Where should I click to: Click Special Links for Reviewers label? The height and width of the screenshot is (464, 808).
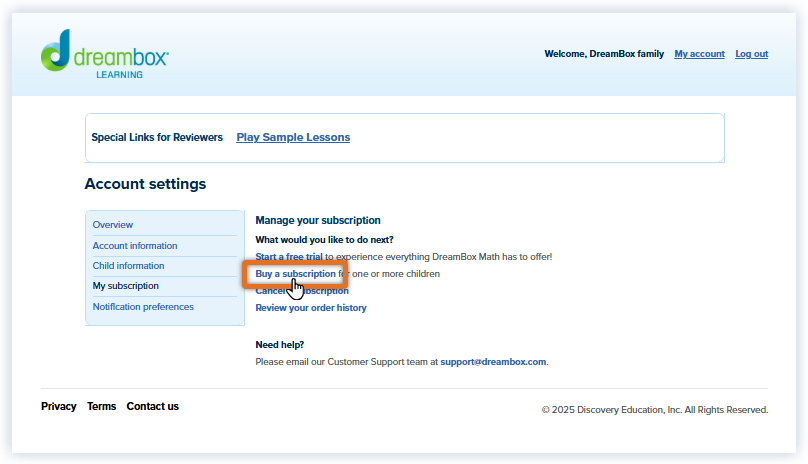pyautogui.click(x=157, y=137)
